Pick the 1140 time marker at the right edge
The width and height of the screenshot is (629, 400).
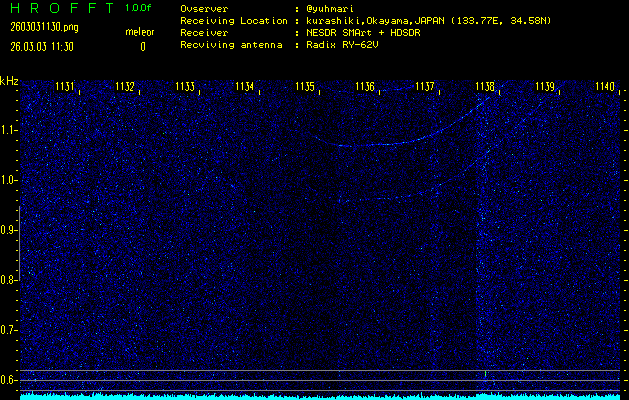tap(605, 87)
